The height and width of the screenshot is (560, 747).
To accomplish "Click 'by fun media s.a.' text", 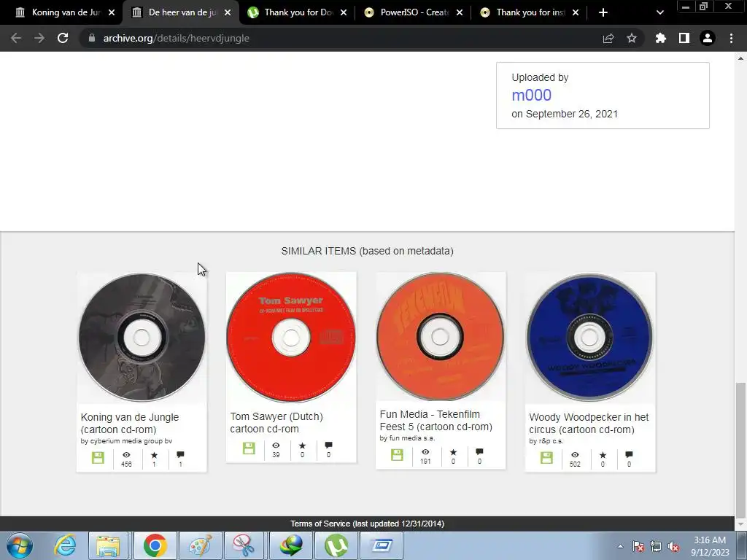I will tap(407, 438).
